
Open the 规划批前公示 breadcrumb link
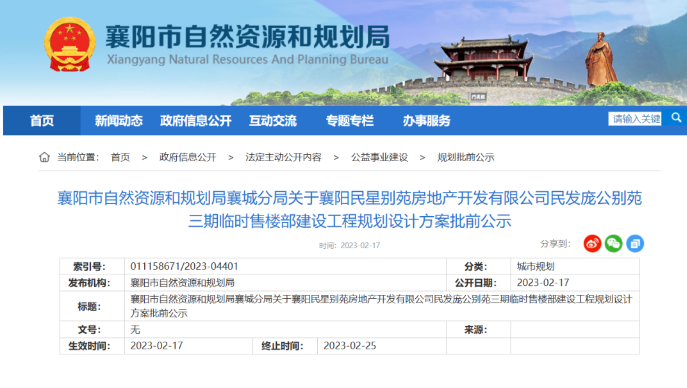465,157
